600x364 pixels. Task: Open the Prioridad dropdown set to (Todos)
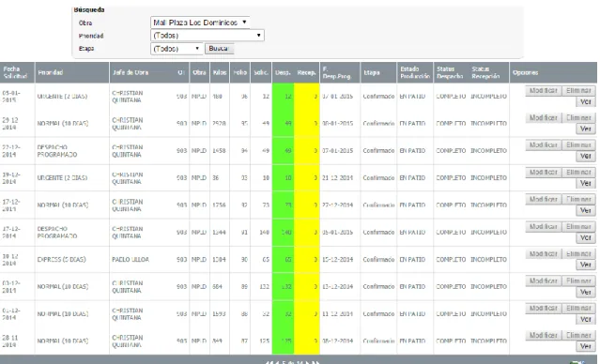[x=207, y=36]
